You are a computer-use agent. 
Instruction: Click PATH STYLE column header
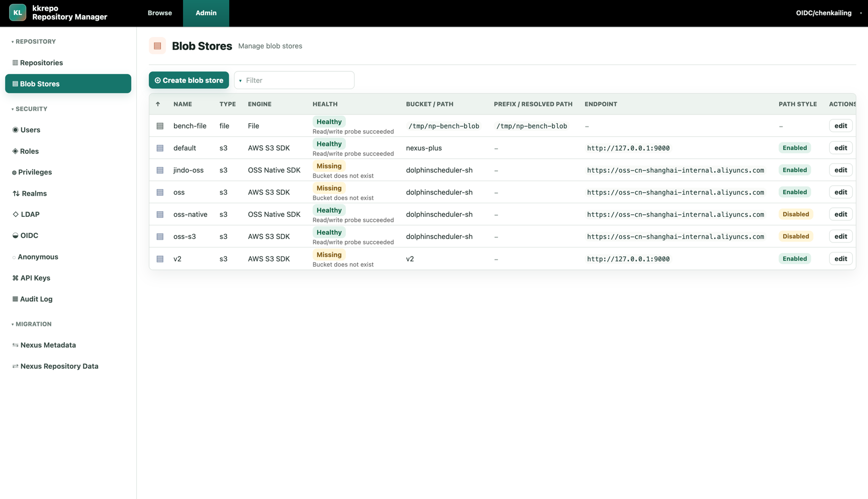[x=798, y=104]
